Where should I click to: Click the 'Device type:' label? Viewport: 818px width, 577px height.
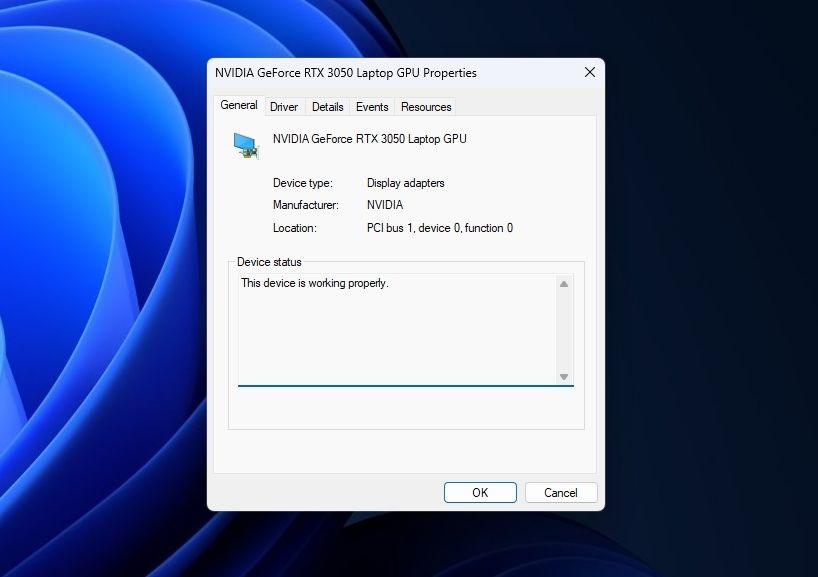(303, 183)
